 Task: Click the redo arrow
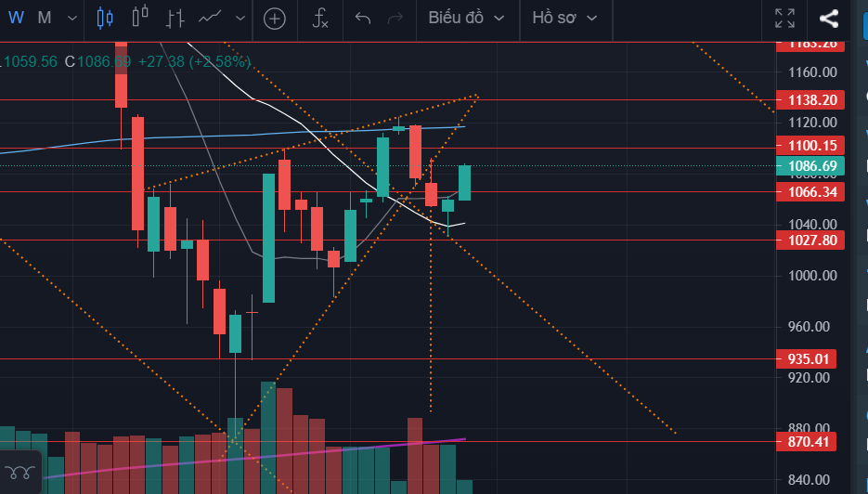(x=395, y=18)
